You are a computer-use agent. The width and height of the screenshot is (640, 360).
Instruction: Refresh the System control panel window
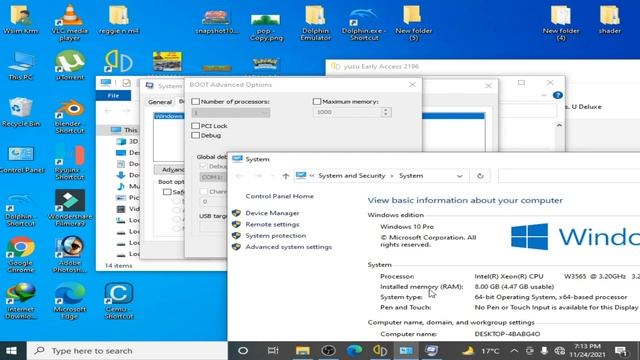[480, 176]
